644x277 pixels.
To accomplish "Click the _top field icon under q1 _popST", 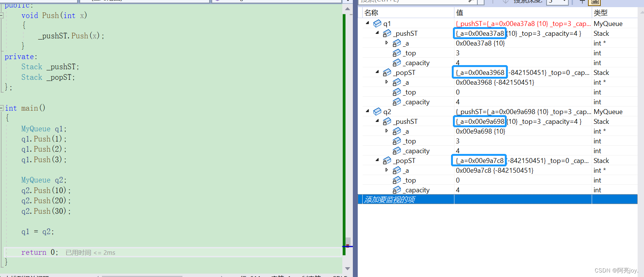I will (x=397, y=92).
